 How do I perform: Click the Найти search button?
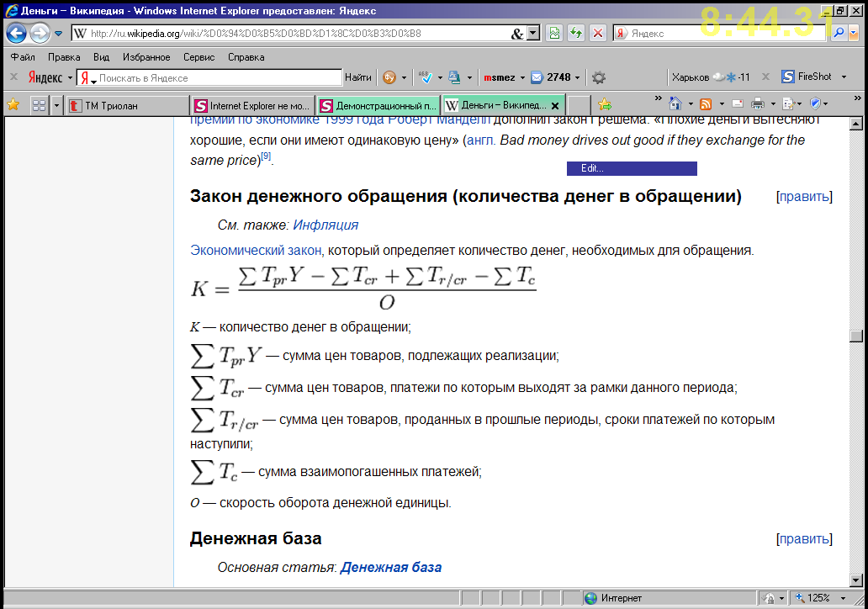pyautogui.click(x=357, y=77)
